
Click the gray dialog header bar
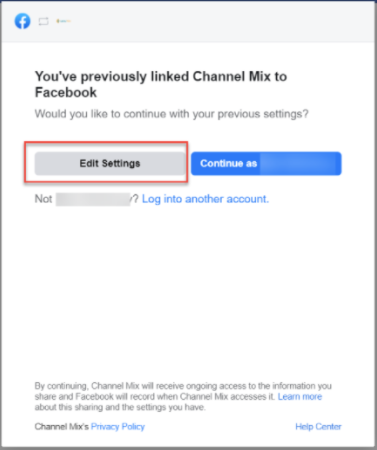(188, 22)
